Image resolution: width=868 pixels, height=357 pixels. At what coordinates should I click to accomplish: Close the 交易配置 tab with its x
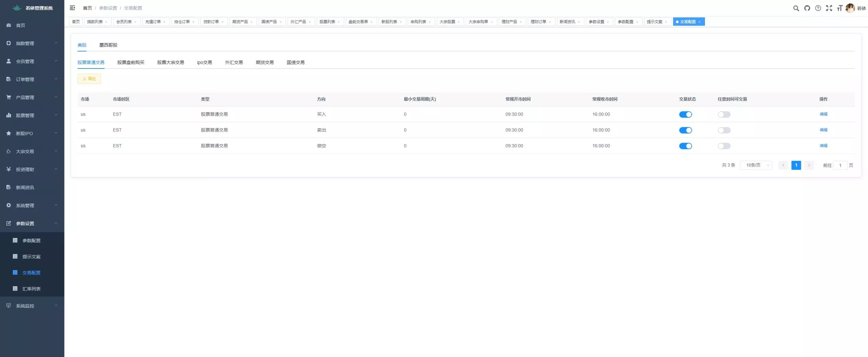click(699, 22)
